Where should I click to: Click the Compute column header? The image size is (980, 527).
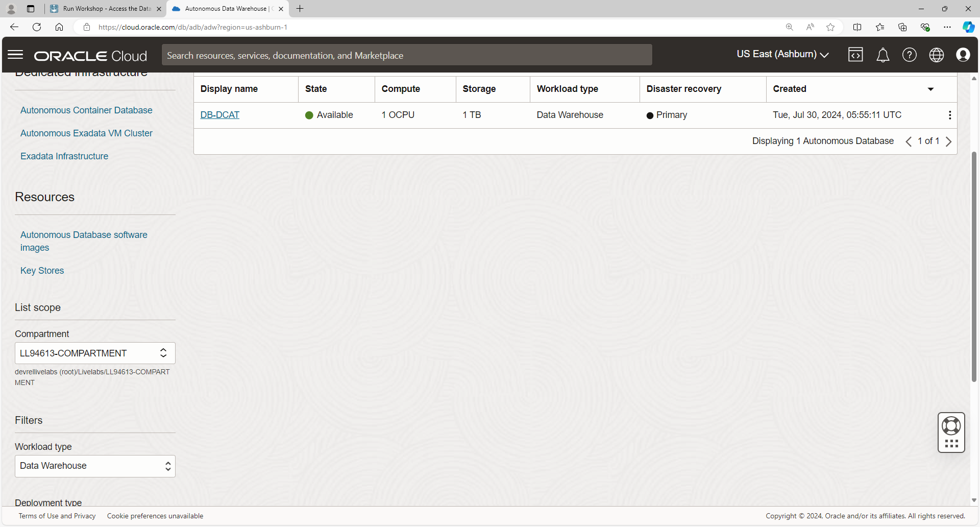coord(401,89)
